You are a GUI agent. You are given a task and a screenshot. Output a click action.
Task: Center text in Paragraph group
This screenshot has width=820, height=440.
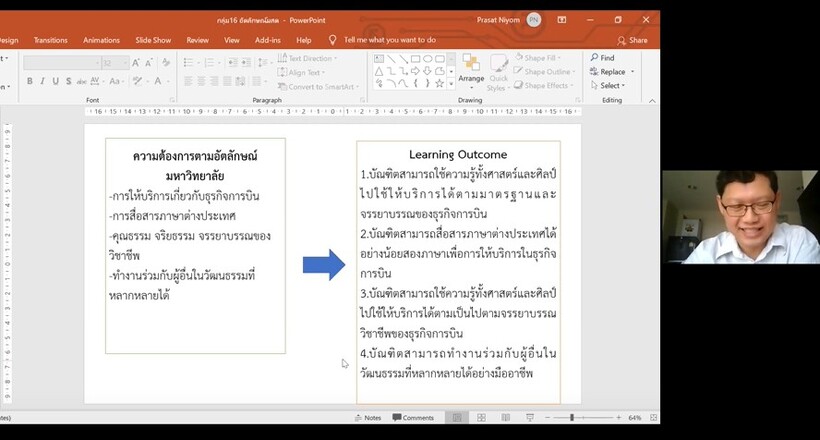coord(201,81)
